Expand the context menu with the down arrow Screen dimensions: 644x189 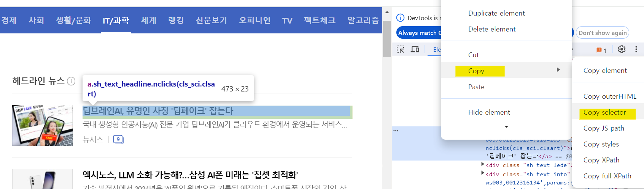coord(506,127)
